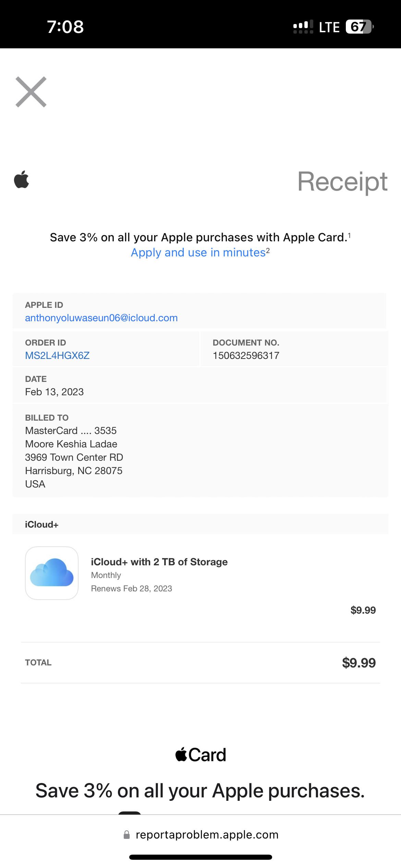This screenshot has height=868, width=401.
Task: Tap the reportaproblem.apple.com address bar
Action: pos(207,835)
